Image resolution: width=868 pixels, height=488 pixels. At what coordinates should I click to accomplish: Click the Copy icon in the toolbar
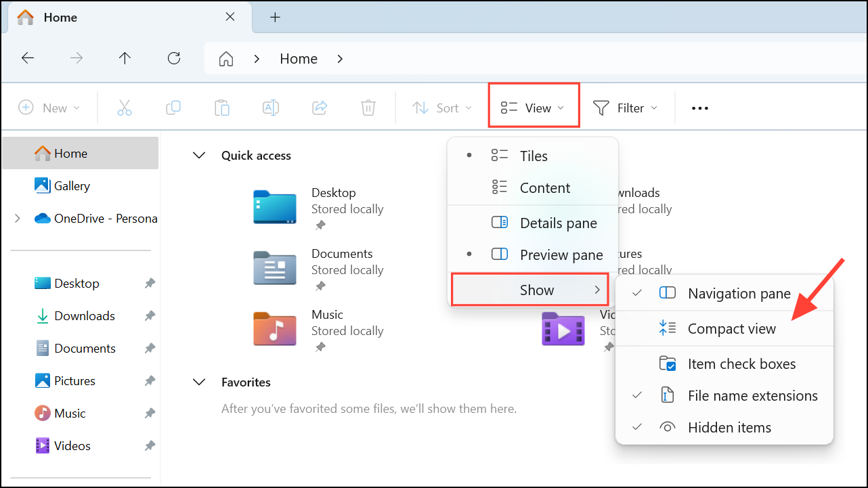(x=173, y=107)
